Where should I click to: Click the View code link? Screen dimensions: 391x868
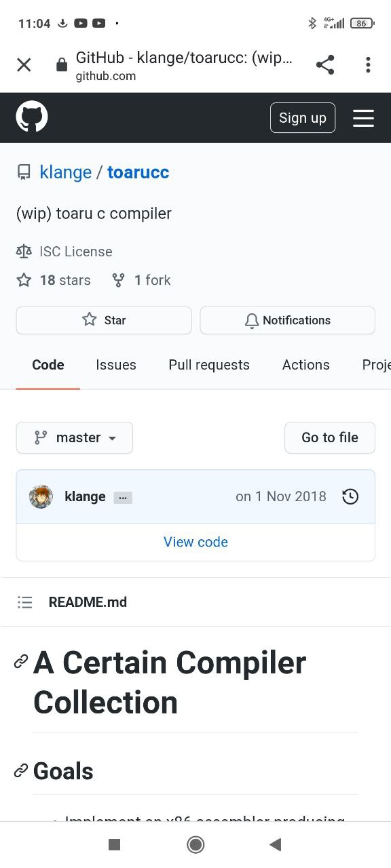click(x=195, y=542)
